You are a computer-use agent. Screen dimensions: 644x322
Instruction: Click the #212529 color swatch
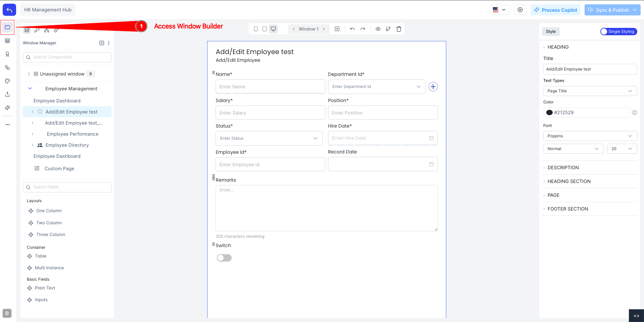pyautogui.click(x=549, y=112)
